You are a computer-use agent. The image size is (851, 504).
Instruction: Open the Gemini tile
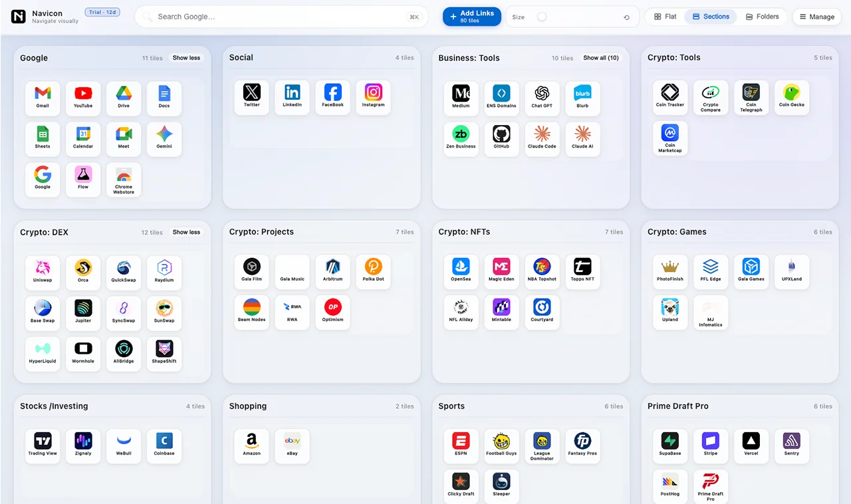coord(164,139)
